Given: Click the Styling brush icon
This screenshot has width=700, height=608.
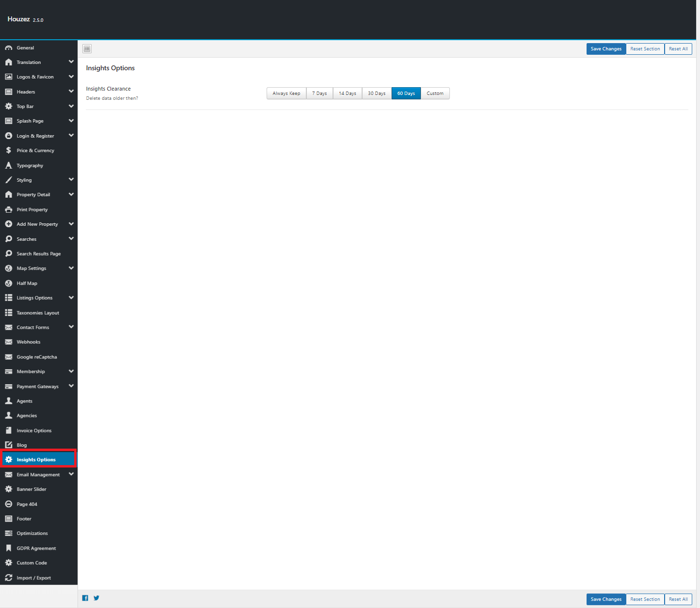Looking at the screenshot, I should point(9,180).
